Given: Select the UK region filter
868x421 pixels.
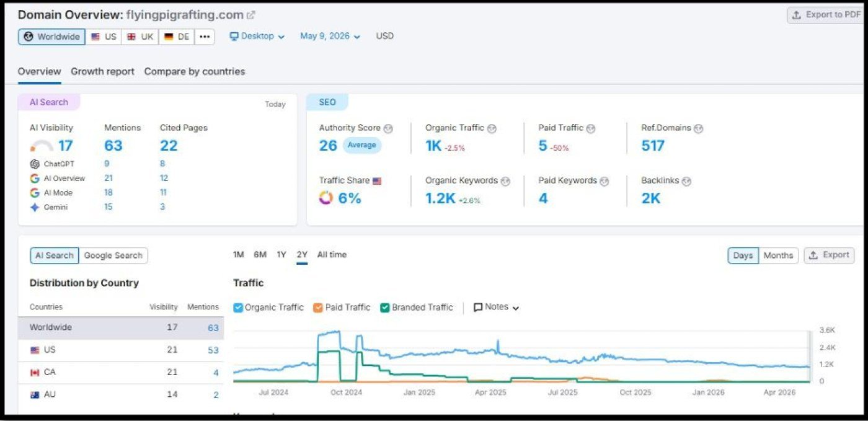Looking at the screenshot, I should point(140,37).
